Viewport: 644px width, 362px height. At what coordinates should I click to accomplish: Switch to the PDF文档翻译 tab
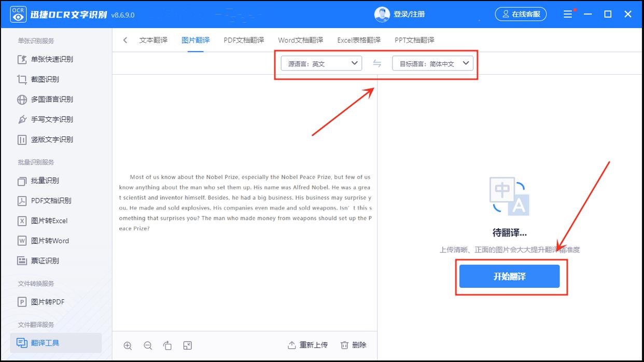click(x=244, y=40)
